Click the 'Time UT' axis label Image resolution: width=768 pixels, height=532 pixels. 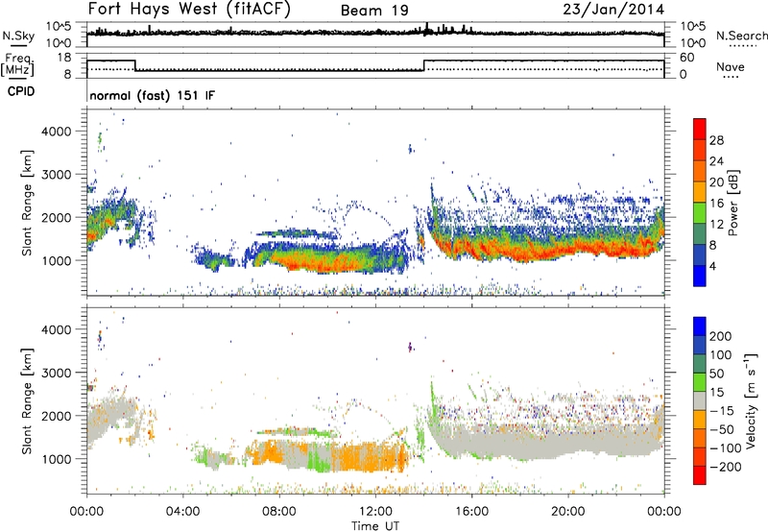pos(375,526)
